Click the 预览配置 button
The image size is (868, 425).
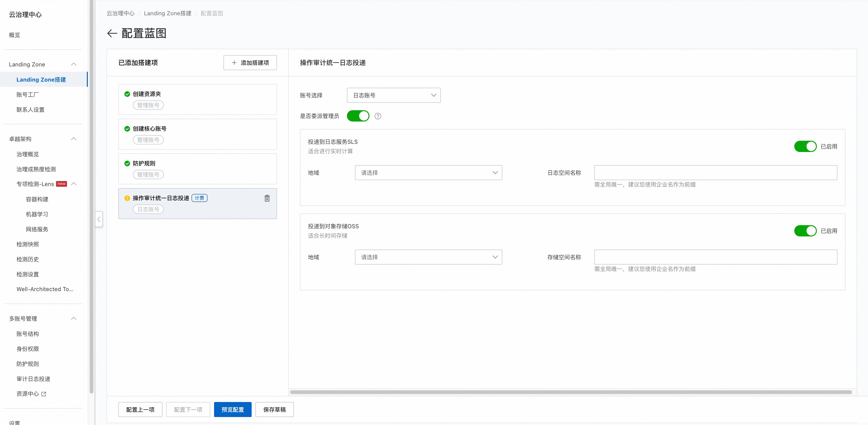[x=233, y=410]
